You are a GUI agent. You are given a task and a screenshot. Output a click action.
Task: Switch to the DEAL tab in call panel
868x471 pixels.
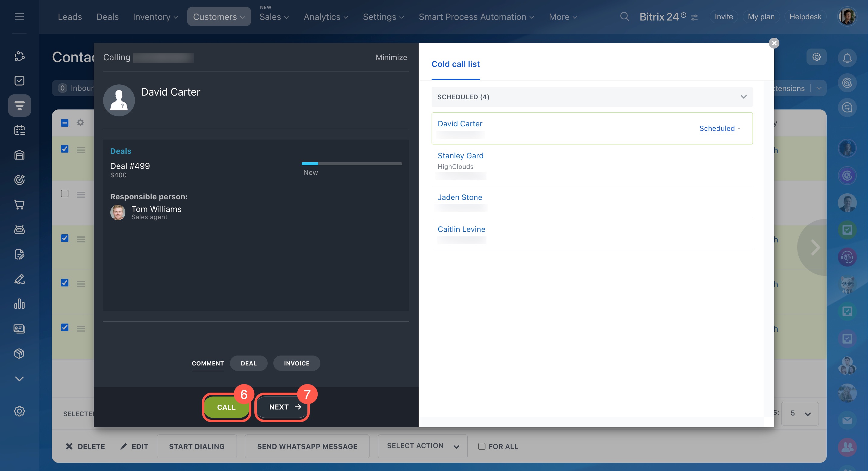click(248, 363)
